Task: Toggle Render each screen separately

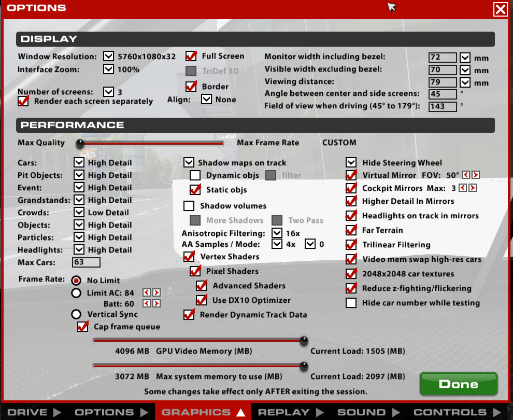Action: [23, 101]
